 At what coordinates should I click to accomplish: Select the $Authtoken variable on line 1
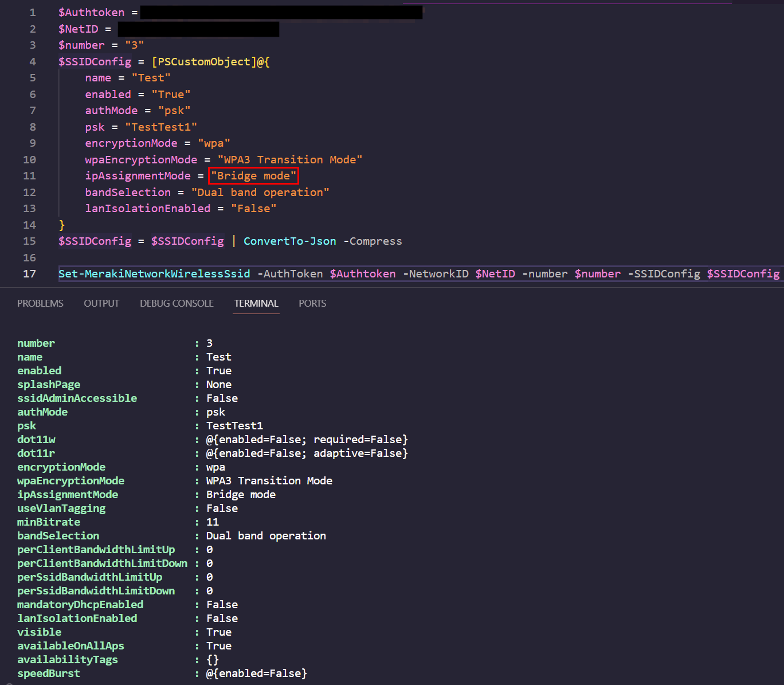[91, 12]
